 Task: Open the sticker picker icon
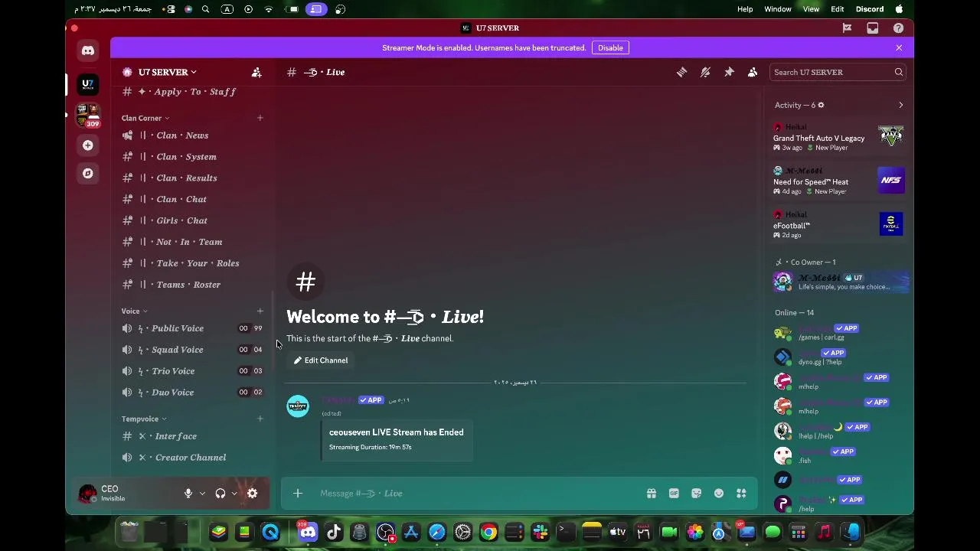(x=696, y=494)
